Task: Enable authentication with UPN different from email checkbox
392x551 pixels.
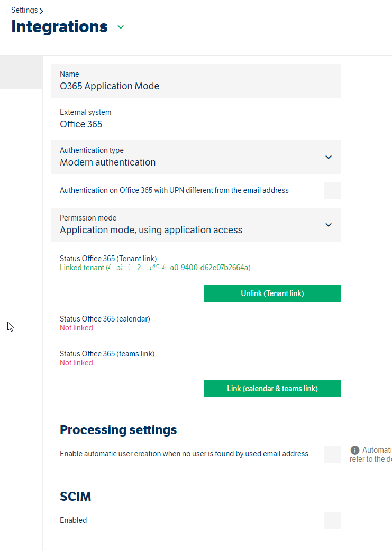Action: coord(332,191)
